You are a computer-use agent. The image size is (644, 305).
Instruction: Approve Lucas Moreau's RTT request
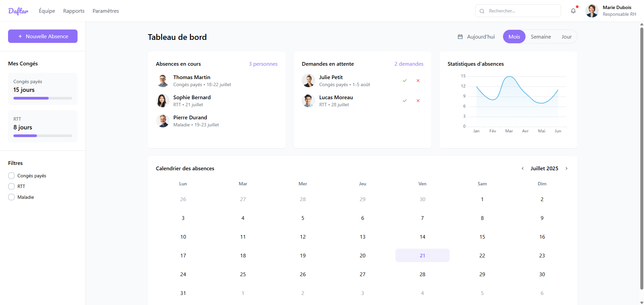pyautogui.click(x=405, y=101)
